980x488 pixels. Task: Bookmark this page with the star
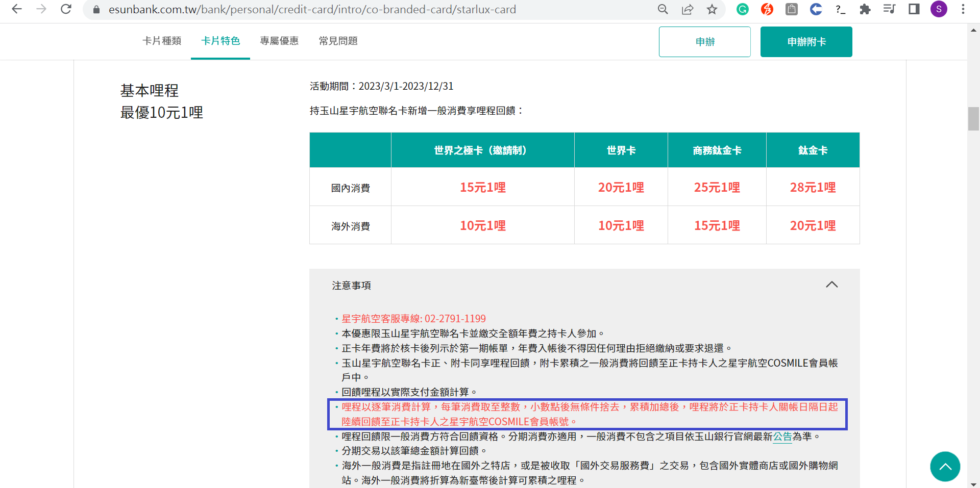[712, 9]
